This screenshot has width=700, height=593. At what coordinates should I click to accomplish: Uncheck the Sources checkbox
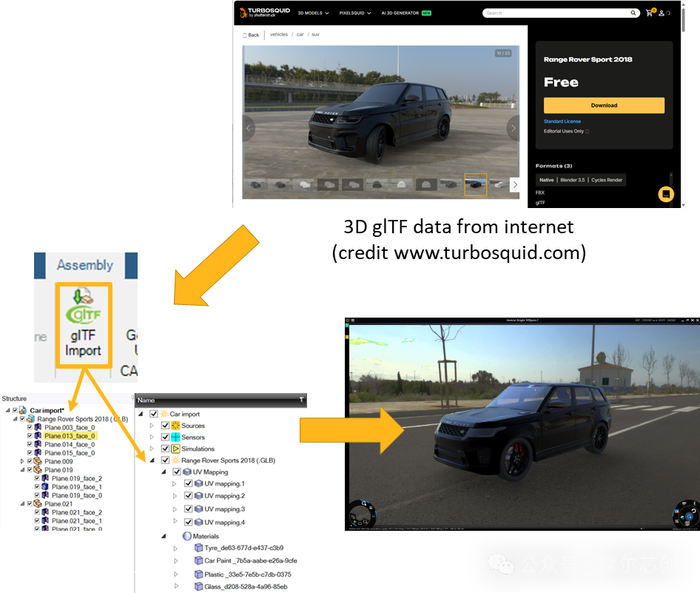(x=165, y=426)
